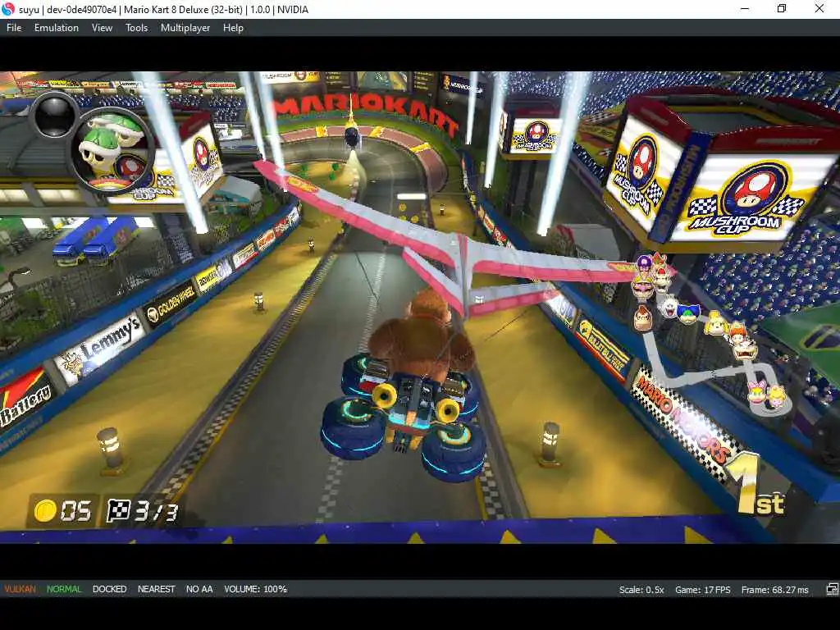Click Donkey Kong on the kart
Viewport: 840px width, 630px height.
(422, 337)
